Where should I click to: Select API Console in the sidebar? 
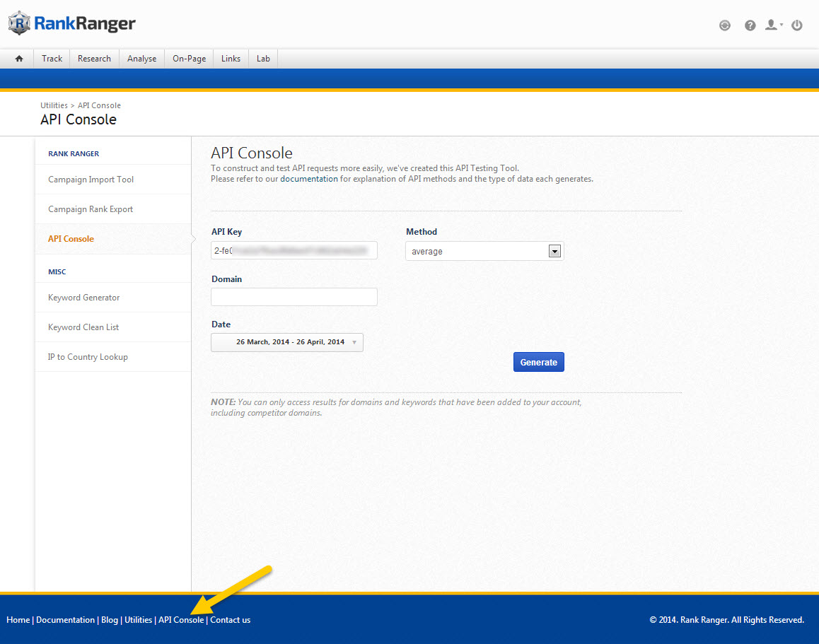point(113,239)
